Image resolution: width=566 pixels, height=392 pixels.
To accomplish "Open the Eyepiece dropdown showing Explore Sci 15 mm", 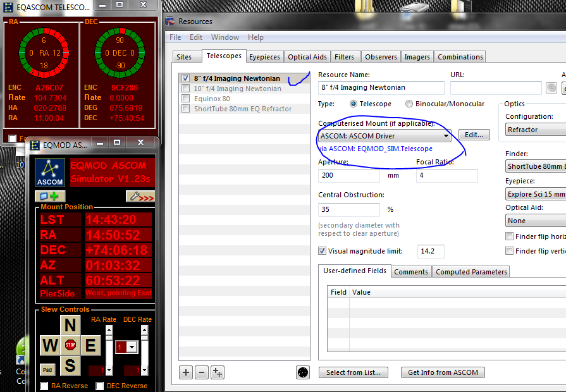I will (536, 194).
